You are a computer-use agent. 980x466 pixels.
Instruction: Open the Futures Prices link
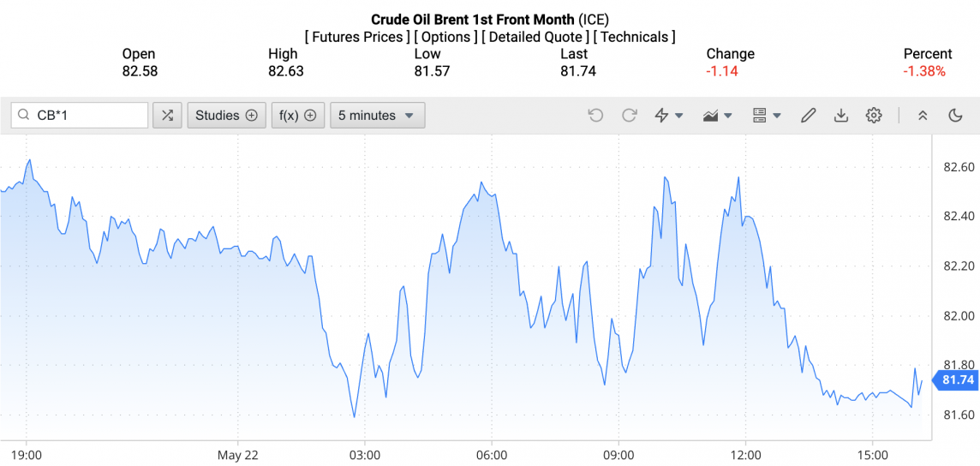356,37
